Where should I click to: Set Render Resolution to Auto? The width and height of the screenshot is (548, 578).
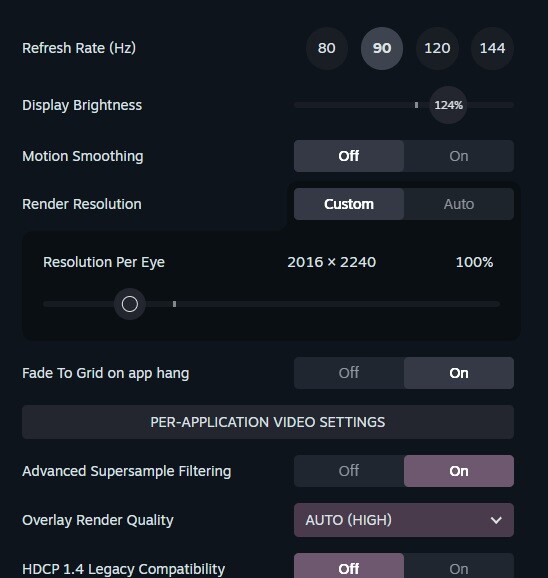pyautogui.click(x=459, y=204)
